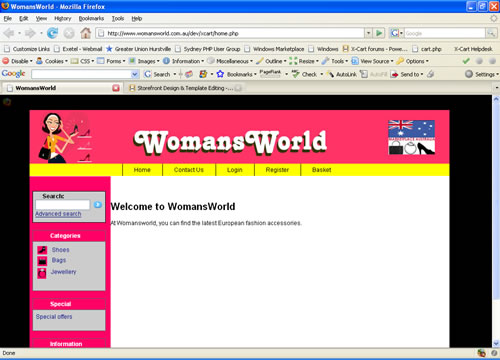The width and height of the screenshot is (500, 360).
Task: Open Greater Union Hurstville bookmark
Action: click(139, 49)
